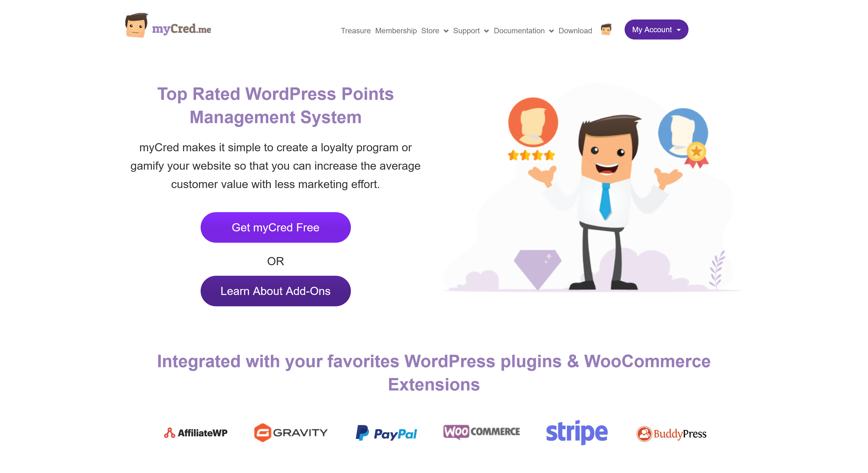Open the Membership menu item
This screenshot has width=868, height=473.
point(396,29)
